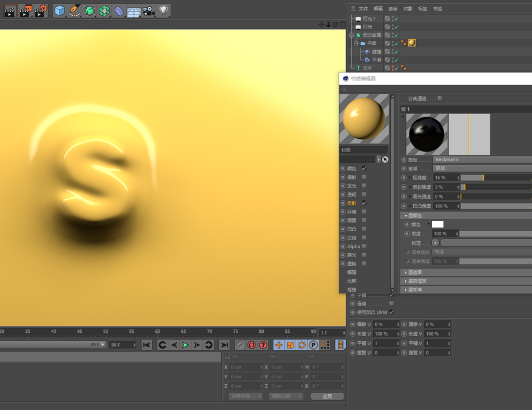
Task: Click the Floor environment grid icon
Action: (x=134, y=12)
